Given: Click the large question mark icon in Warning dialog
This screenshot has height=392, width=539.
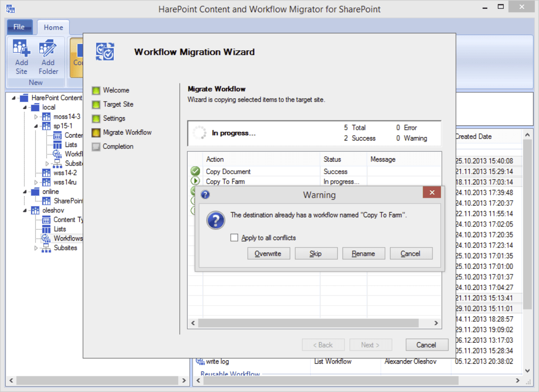Looking at the screenshot, I should pyautogui.click(x=216, y=220).
